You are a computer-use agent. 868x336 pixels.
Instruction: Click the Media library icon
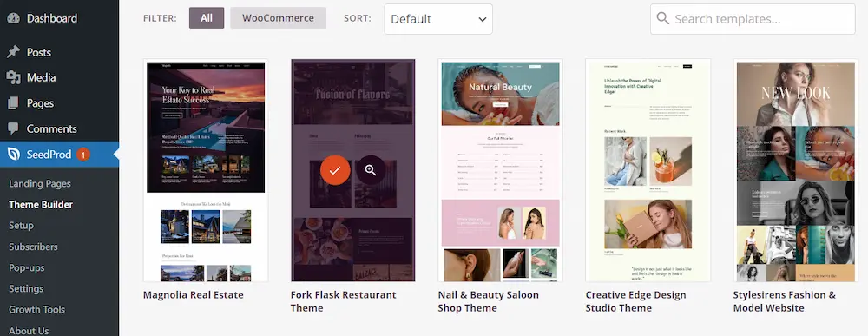tap(13, 77)
